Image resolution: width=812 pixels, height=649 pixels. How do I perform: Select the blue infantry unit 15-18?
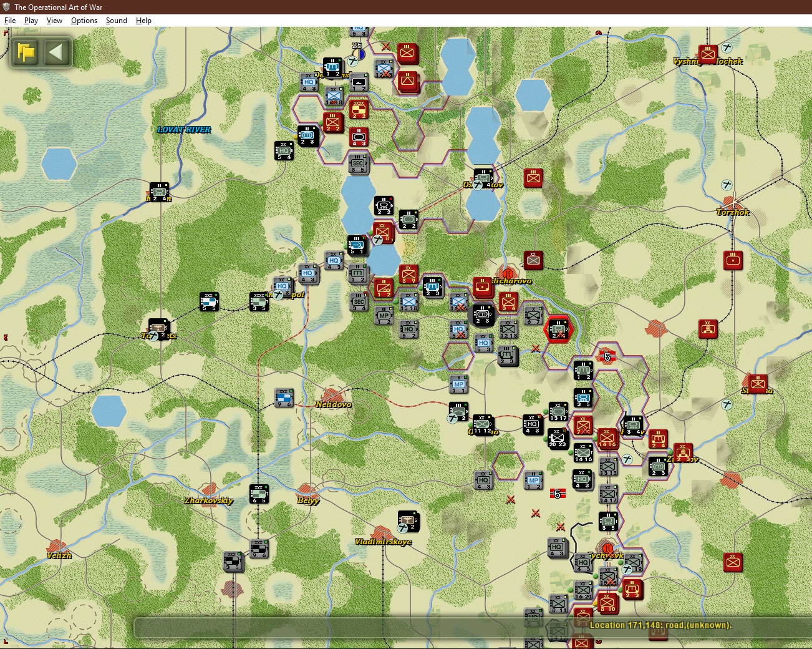[x=408, y=302]
